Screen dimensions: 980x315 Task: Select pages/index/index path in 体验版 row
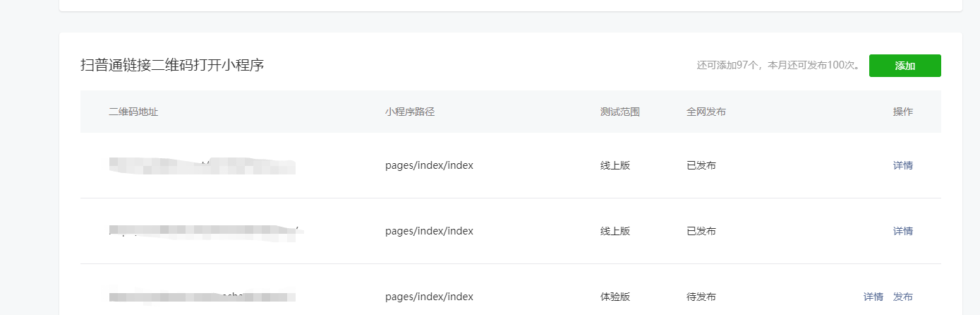[429, 297]
